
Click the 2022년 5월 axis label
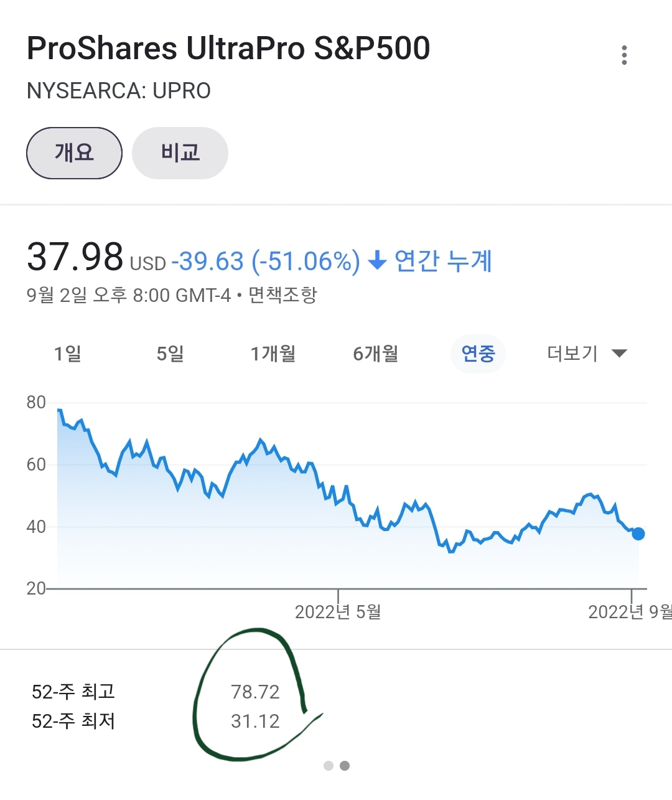pyautogui.click(x=338, y=612)
